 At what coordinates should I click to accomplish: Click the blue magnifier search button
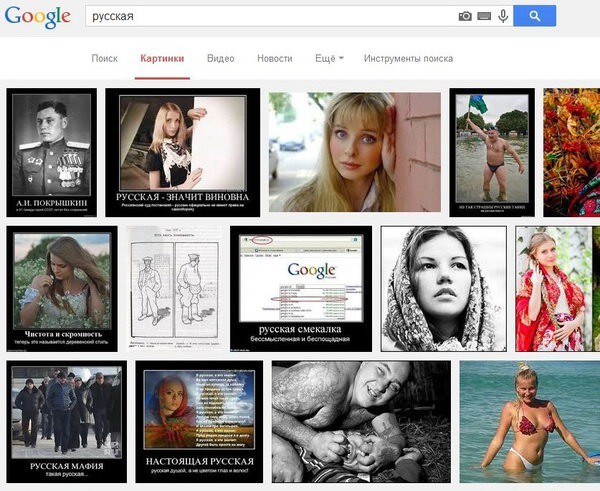[535, 16]
